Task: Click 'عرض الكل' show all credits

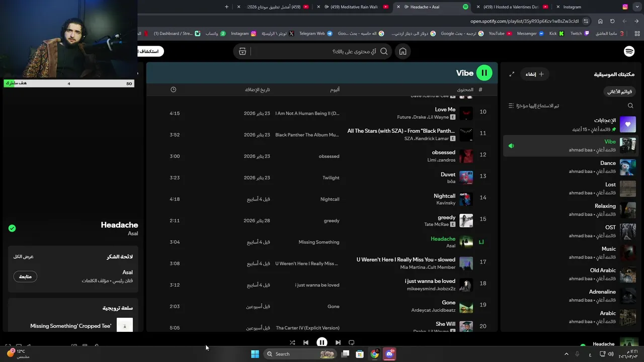Action: [x=24, y=257]
